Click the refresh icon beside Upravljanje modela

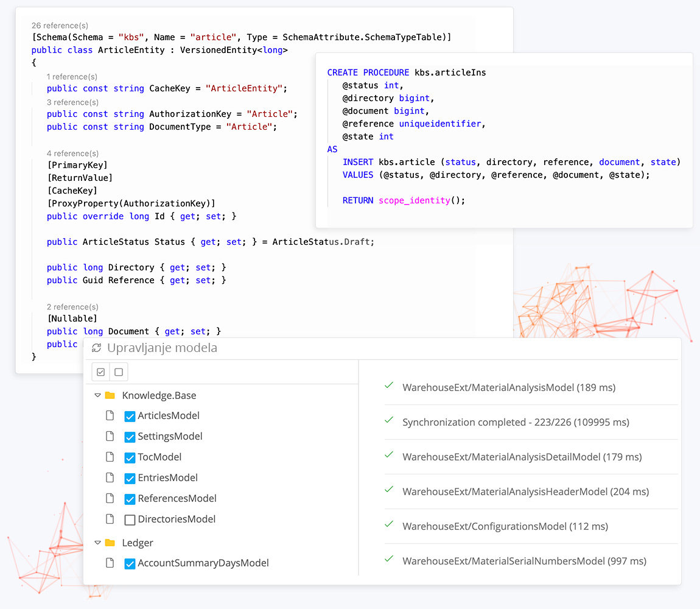[96, 348]
